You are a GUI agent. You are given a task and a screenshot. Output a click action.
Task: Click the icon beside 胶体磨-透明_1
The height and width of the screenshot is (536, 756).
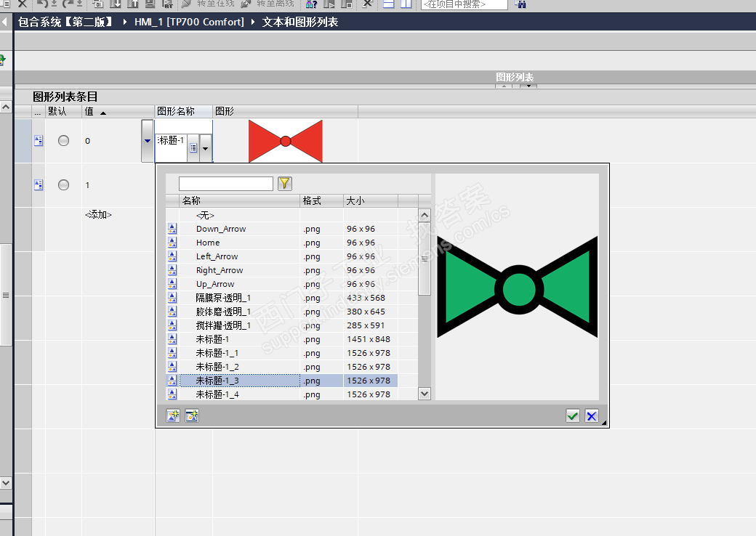[x=172, y=312]
